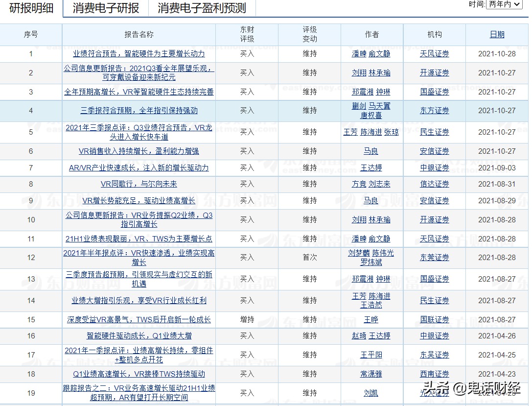Open report 全年预期高增长，VR等智能硬件生态持续完善

pyautogui.click(x=139, y=92)
